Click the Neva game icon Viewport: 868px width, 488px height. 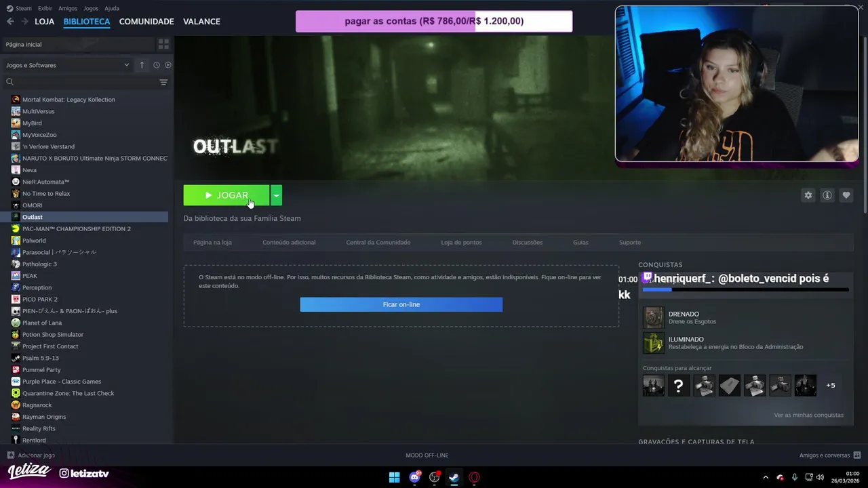tap(16, 170)
